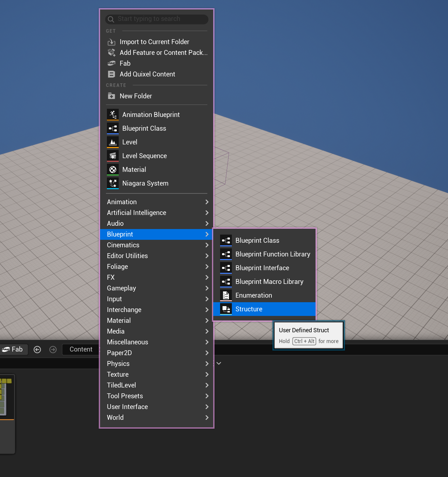Screen dimensions: 448x477
Task: Click the Material sphere icon
Action: coord(113,170)
